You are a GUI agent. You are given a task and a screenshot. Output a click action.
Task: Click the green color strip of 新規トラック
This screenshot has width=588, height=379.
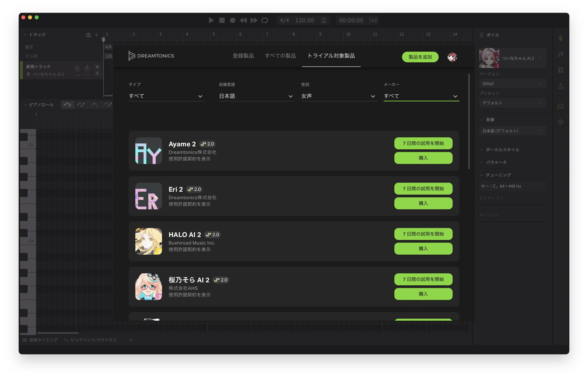21,70
